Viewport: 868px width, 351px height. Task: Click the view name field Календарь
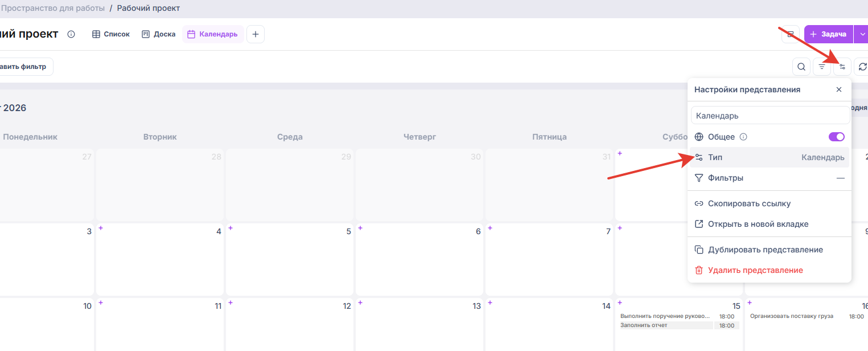pos(770,116)
